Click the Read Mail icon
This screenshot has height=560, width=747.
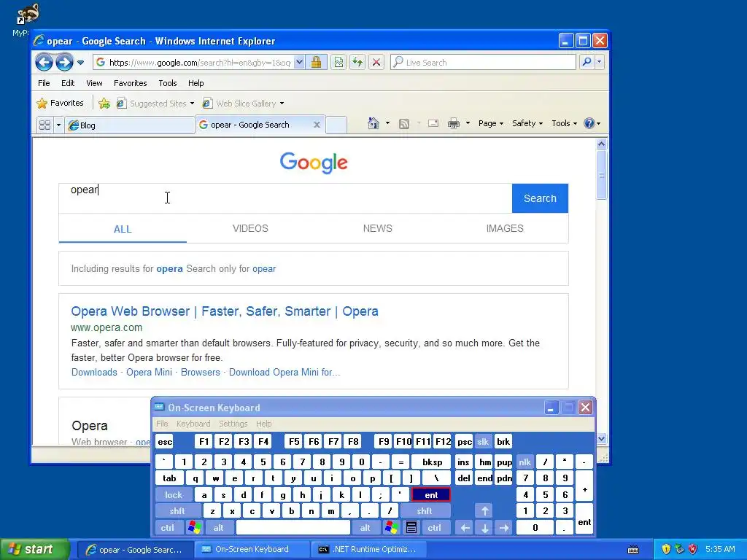(x=433, y=123)
